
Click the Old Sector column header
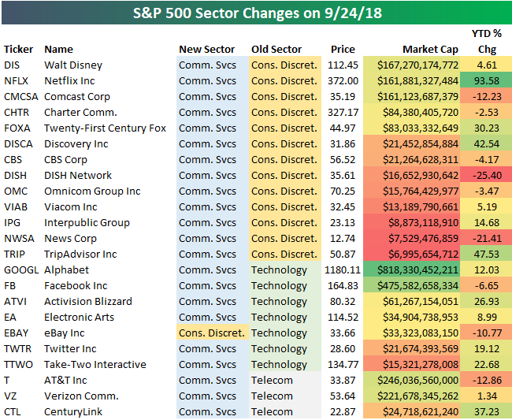click(x=276, y=49)
